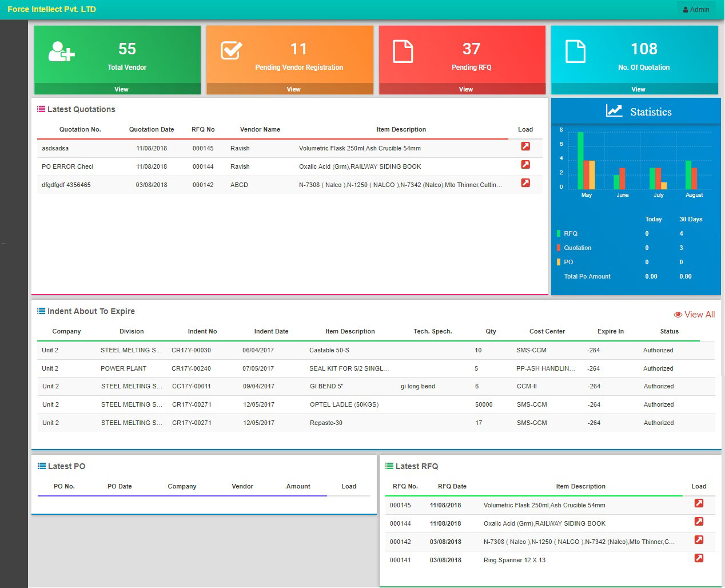Click the Admin button at top right

696,9
